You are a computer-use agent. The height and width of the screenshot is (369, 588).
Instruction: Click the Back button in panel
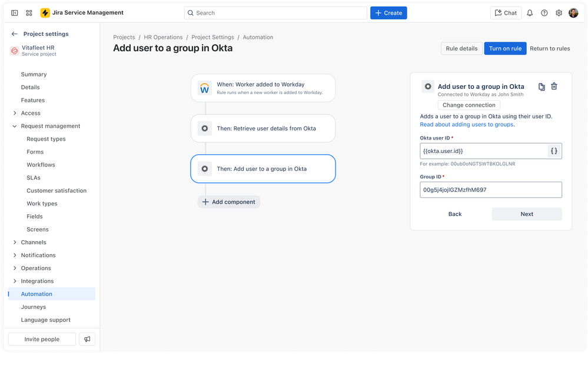(x=455, y=214)
